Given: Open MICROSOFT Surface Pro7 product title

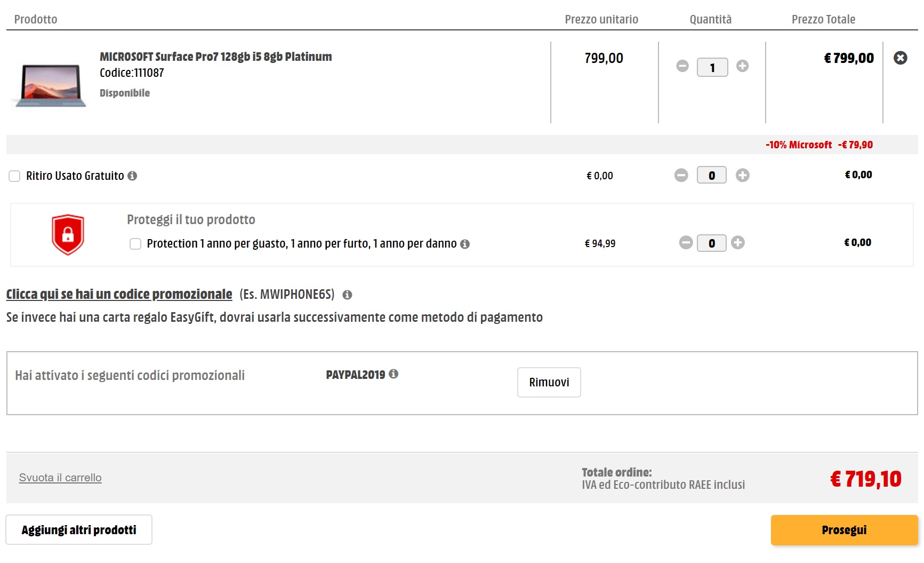Looking at the screenshot, I should pyautogui.click(x=215, y=57).
